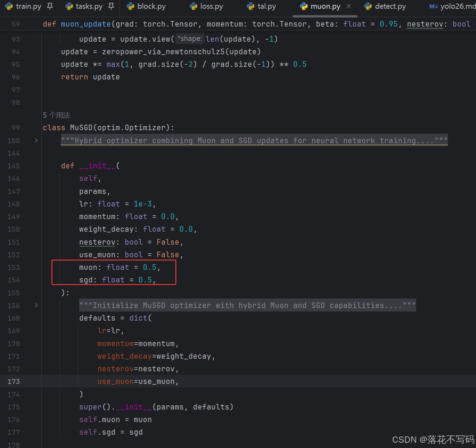Expand the folded __init__ docstring arrow

[36, 305]
